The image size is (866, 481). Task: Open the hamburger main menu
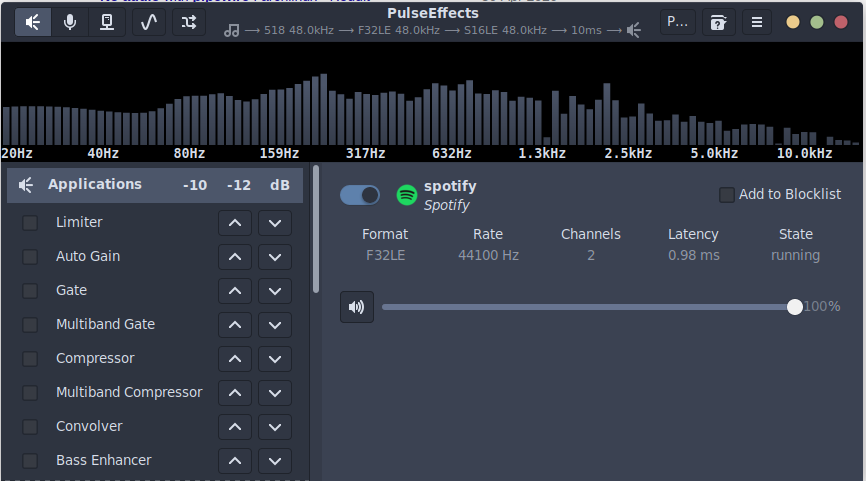[757, 22]
